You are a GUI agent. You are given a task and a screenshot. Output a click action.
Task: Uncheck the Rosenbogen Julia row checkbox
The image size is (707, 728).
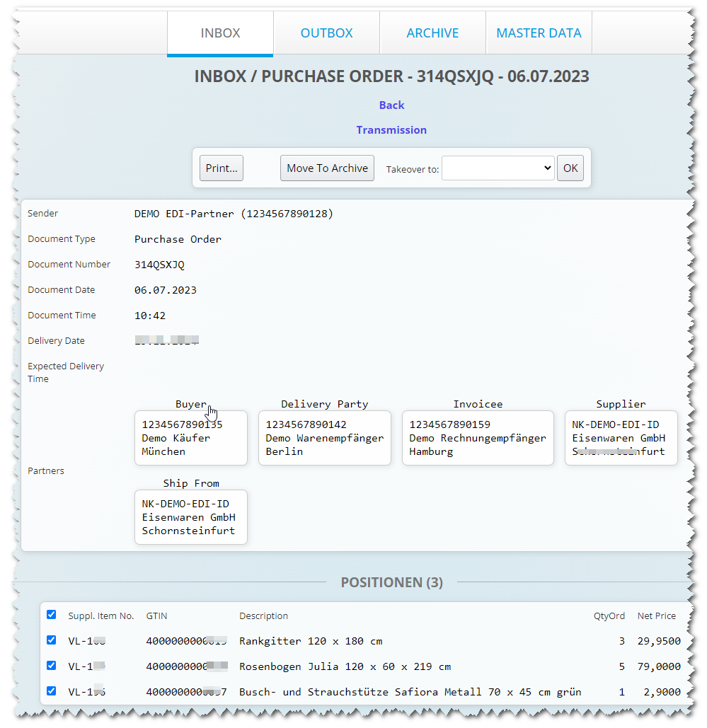point(51,666)
